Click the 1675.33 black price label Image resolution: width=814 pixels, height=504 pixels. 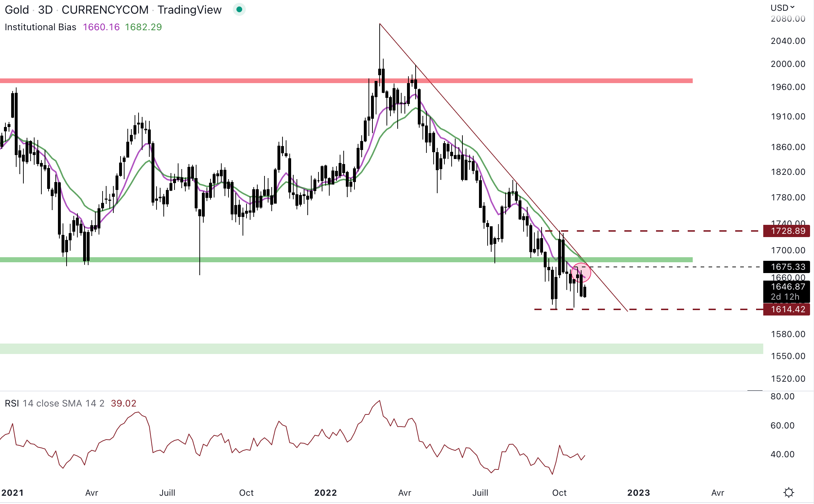click(786, 267)
